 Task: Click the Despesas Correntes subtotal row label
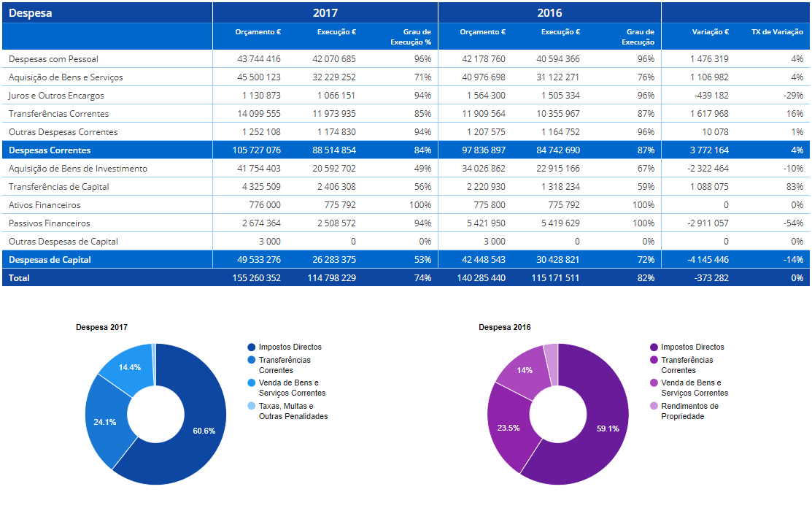[x=50, y=150]
